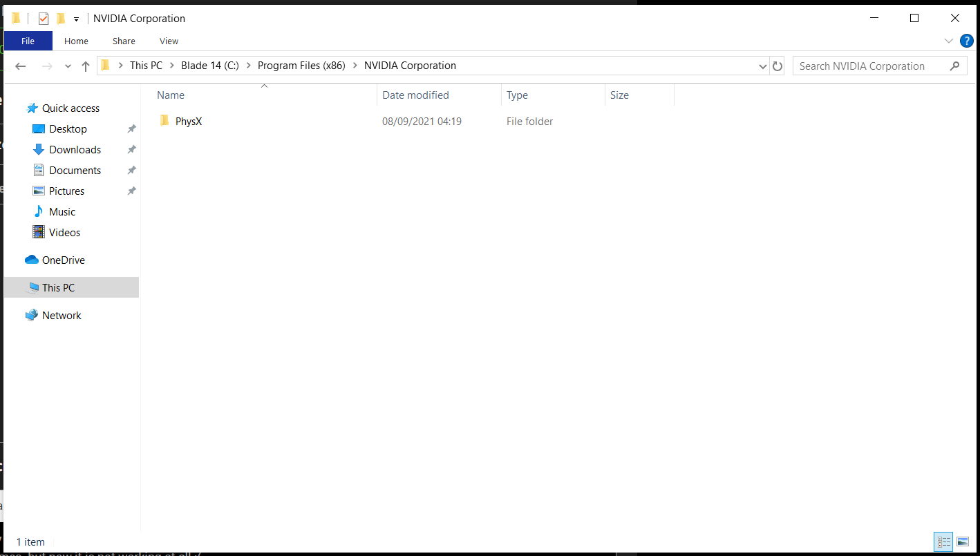
Task: Select Pictures label in navigation pane
Action: tap(66, 191)
